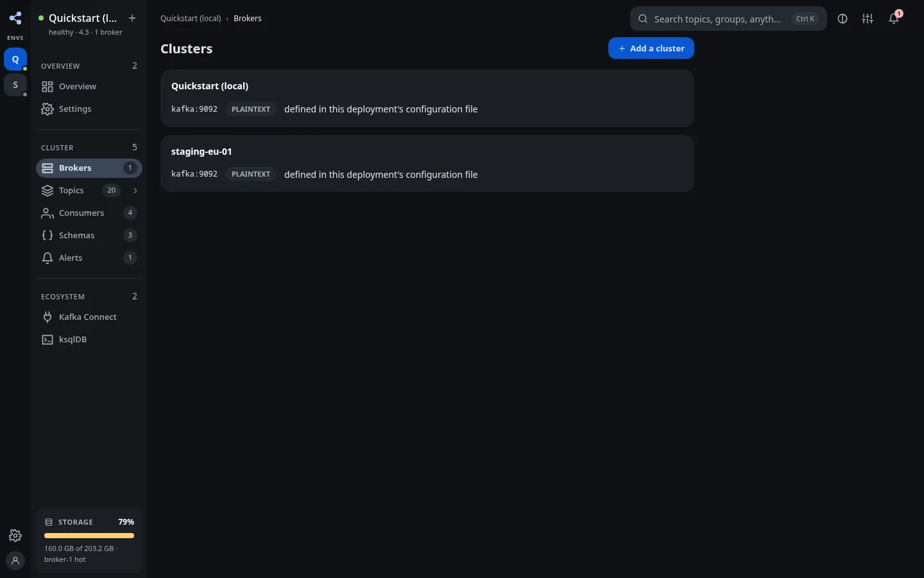The width and height of the screenshot is (924, 578).
Task: Click kafka:9092 address under Quickstart (local)
Action: pyautogui.click(x=194, y=109)
